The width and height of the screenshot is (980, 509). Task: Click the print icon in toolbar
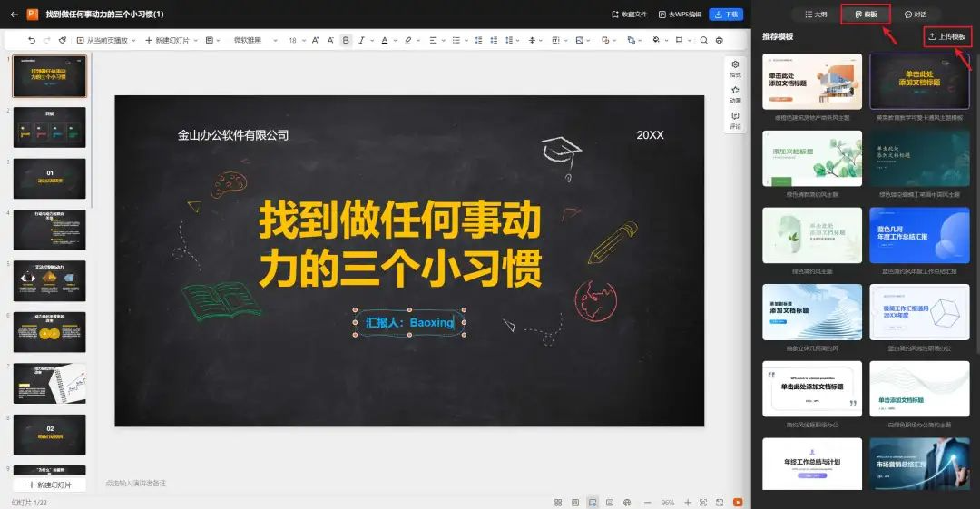point(720,40)
